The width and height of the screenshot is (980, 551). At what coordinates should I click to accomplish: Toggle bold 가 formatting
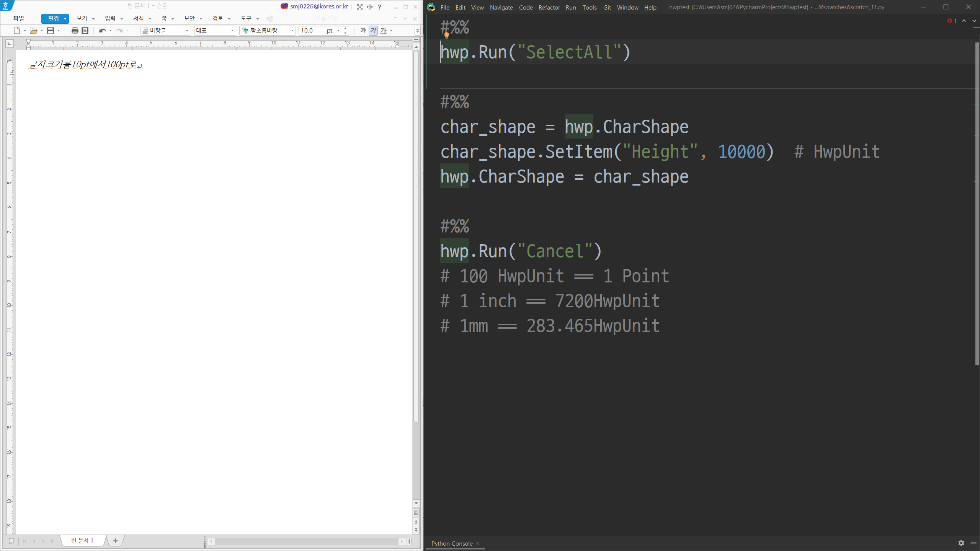[x=363, y=31]
